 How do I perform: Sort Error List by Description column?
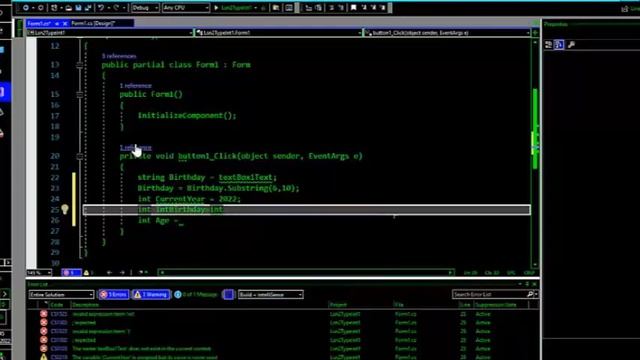point(199,305)
